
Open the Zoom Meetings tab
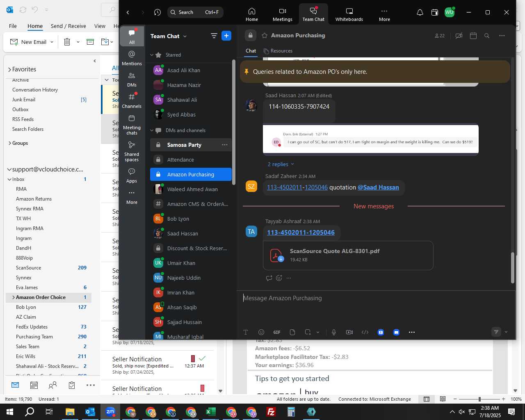(283, 14)
